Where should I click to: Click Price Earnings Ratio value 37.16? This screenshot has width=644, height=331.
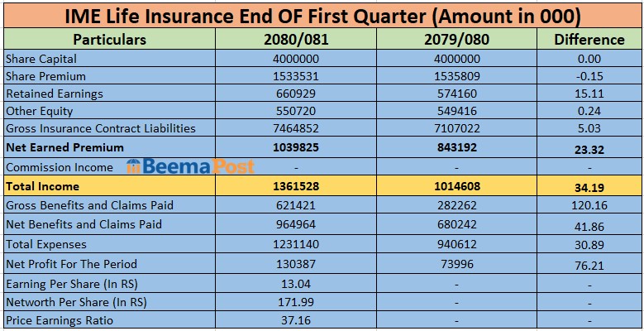click(x=295, y=319)
